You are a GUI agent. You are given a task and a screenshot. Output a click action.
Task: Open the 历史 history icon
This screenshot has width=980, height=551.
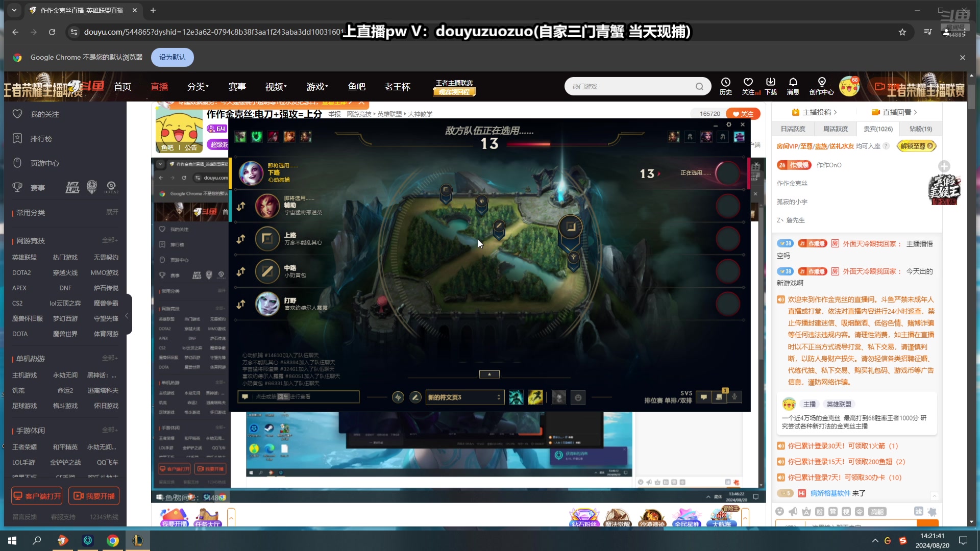725,86
